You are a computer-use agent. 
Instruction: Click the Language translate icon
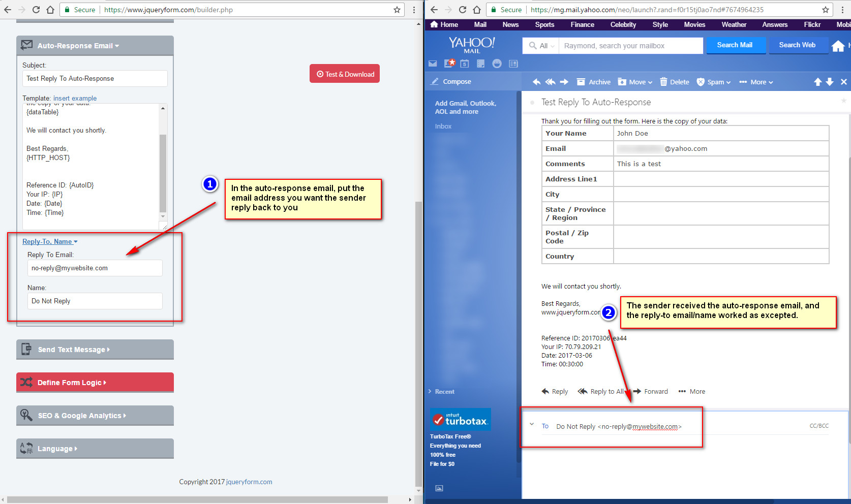(x=26, y=448)
